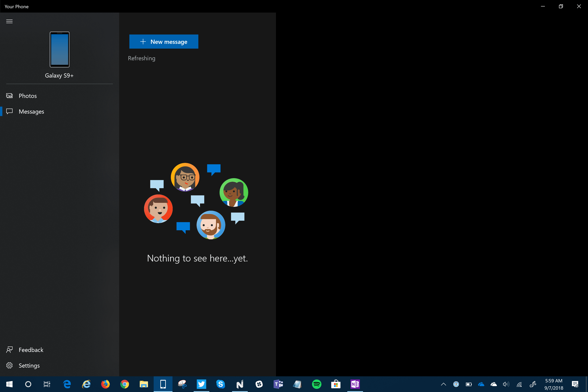
Task: Launch Microsoft Edge from the taskbar
Action: pyautogui.click(x=67, y=384)
